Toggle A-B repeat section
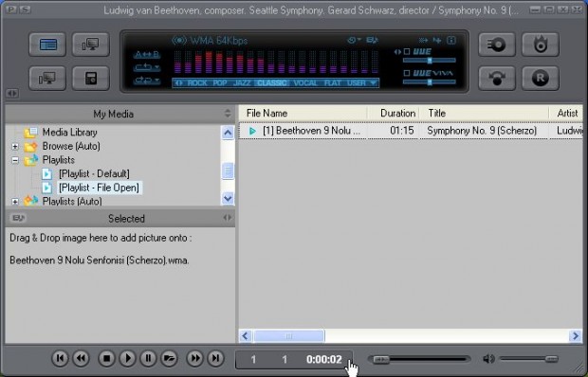 [x=147, y=55]
